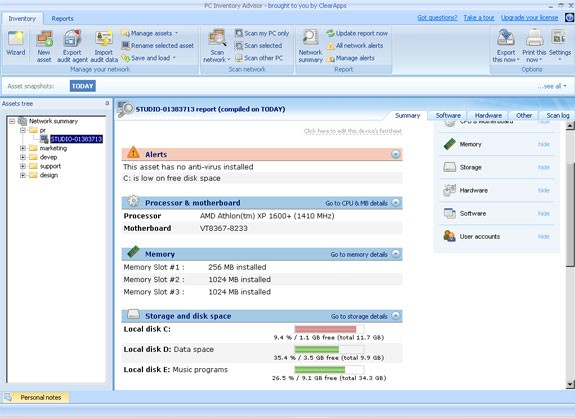Open the Save and load dropdown
Image resolution: width=575 pixels, height=418 pixels.
(149, 58)
